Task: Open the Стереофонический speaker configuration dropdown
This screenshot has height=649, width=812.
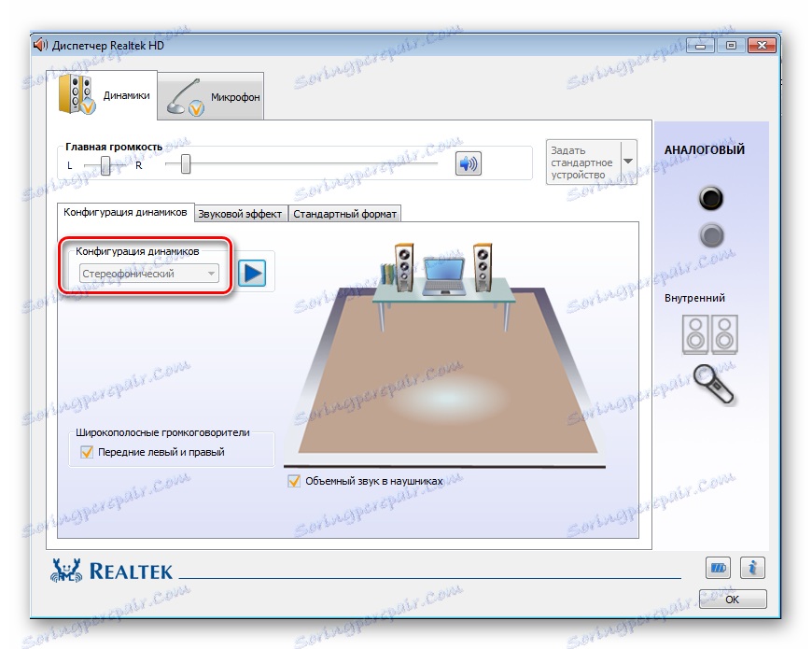Action: (149, 274)
